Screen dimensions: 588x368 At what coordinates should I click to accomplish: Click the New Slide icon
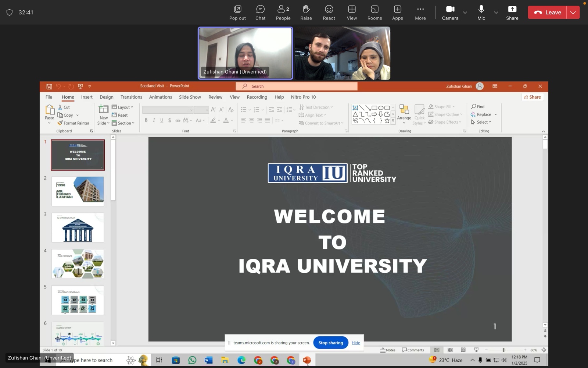tap(104, 110)
